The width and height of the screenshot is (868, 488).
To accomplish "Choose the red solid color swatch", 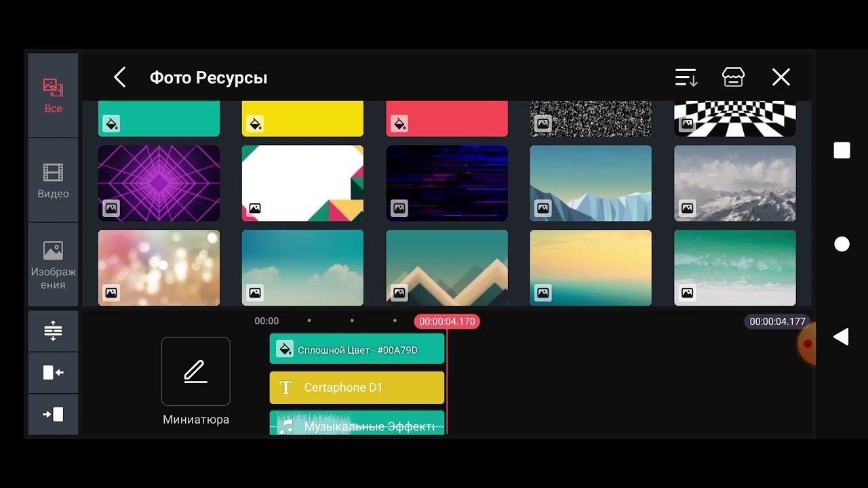I will pyautogui.click(x=447, y=119).
